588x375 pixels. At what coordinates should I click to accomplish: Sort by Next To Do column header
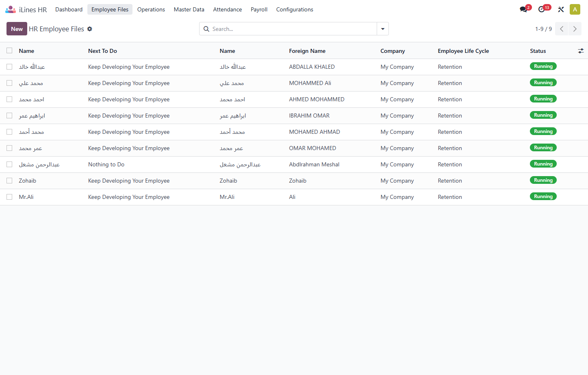102,51
